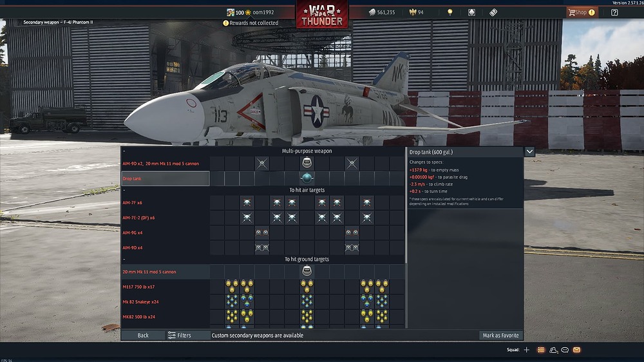The width and height of the screenshot is (644, 362).
Task: Click the Drop tank (600 gal.) panel title
Action: 431,152
